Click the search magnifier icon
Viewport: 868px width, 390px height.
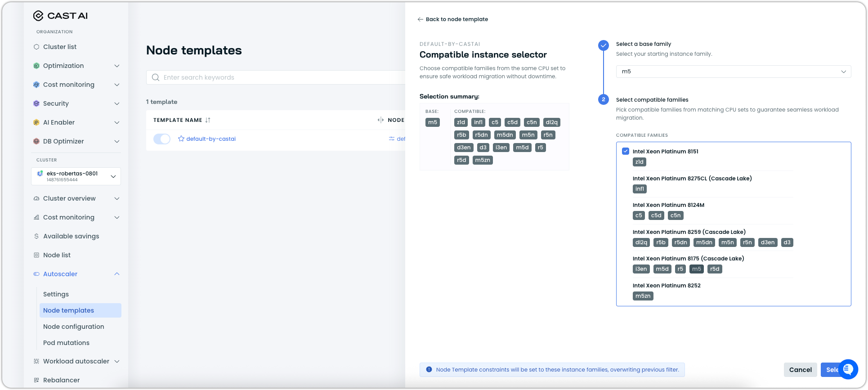tap(156, 77)
